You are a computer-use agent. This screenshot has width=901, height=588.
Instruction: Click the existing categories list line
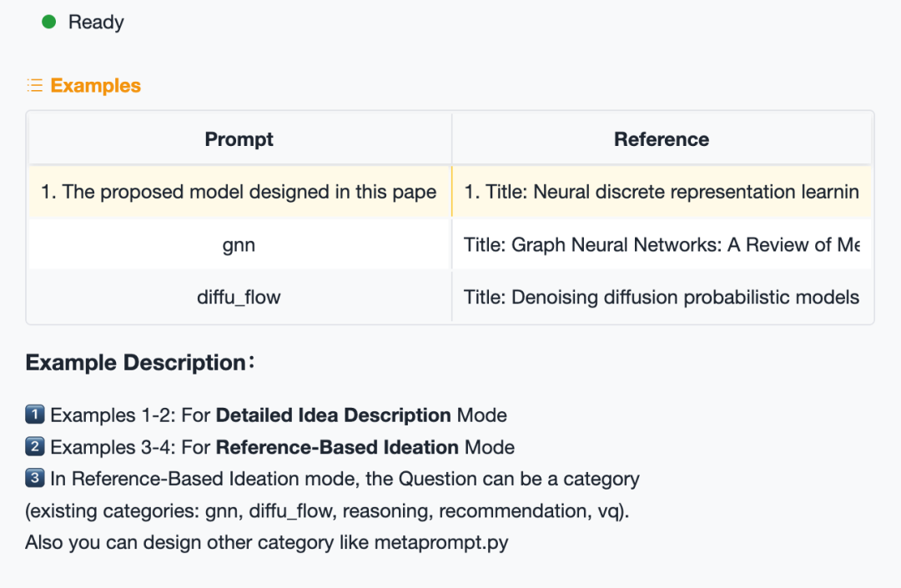coord(328,510)
